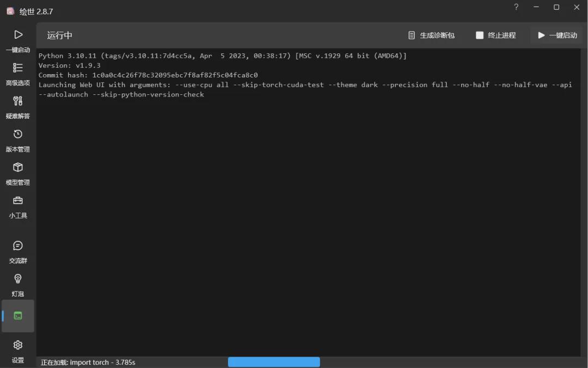This screenshot has width=588, height=368.
Task: Click the 绘世 app logo in title bar
Action: click(10, 11)
